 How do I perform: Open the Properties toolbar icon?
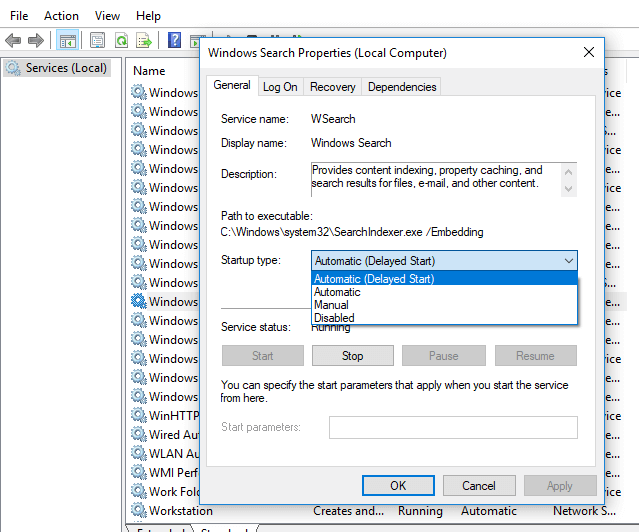[97, 40]
